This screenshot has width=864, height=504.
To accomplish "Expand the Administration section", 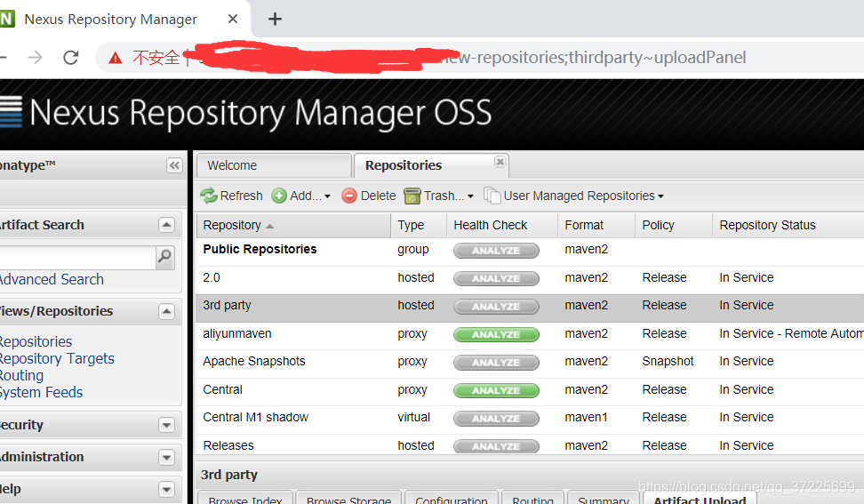I will coord(166,457).
